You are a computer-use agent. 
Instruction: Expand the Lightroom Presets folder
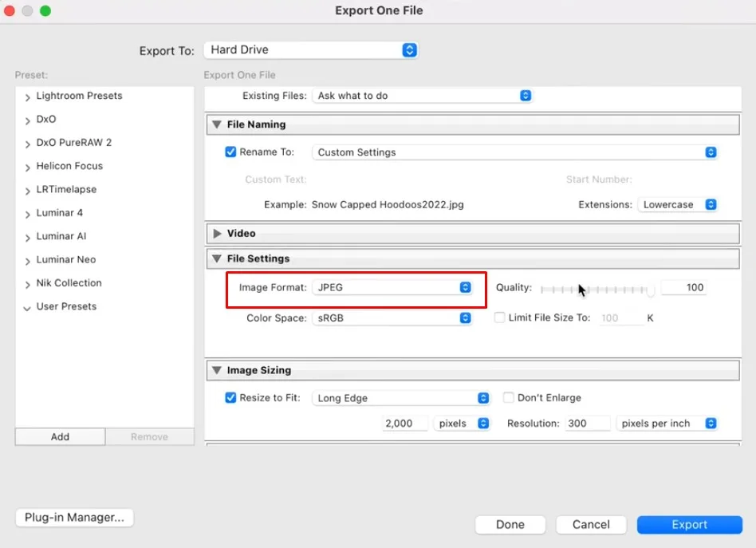tap(27, 97)
